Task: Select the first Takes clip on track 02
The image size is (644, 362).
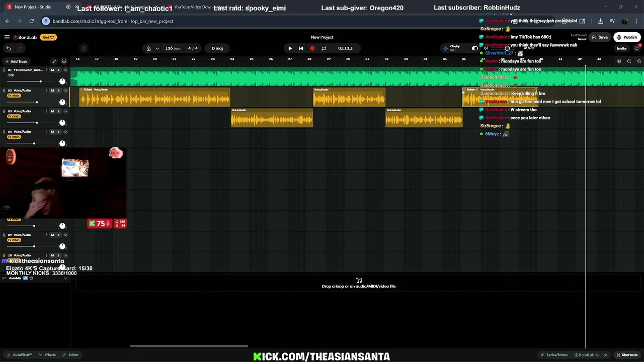Action: (x=155, y=97)
